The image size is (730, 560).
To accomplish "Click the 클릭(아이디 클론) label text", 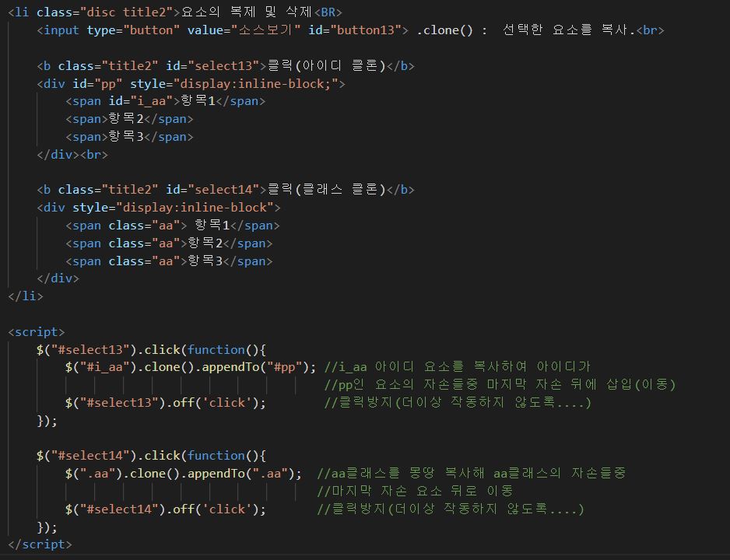I will 327,65.
